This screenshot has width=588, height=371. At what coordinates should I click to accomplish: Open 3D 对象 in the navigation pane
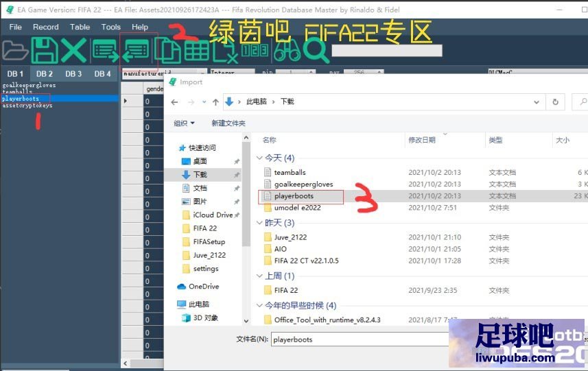(206, 318)
